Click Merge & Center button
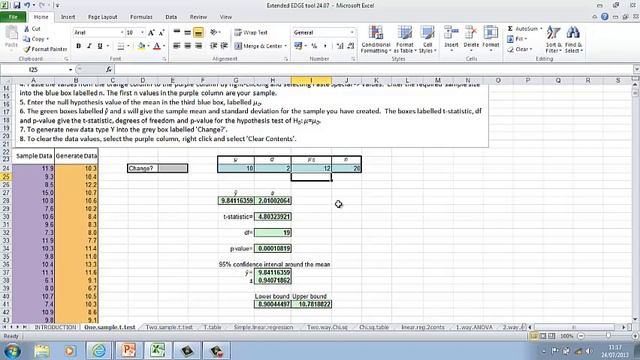640x360 pixels. tap(260, 46)
